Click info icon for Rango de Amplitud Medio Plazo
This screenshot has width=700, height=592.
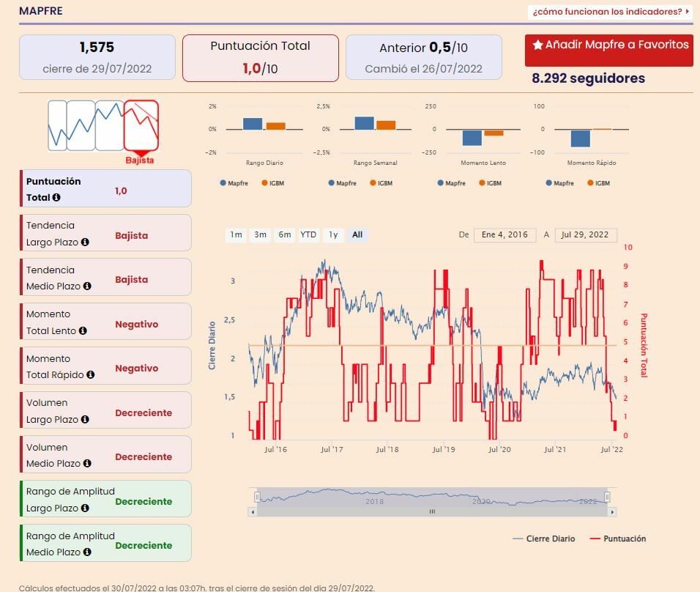tap(87, 552)
